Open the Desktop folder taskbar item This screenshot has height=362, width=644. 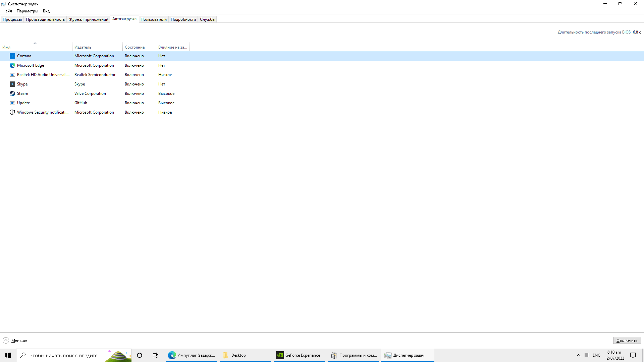(246, 355)
